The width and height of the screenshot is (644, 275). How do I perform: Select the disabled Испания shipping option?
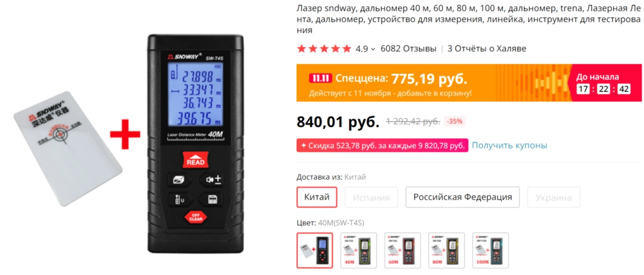[x=371, y=197]
